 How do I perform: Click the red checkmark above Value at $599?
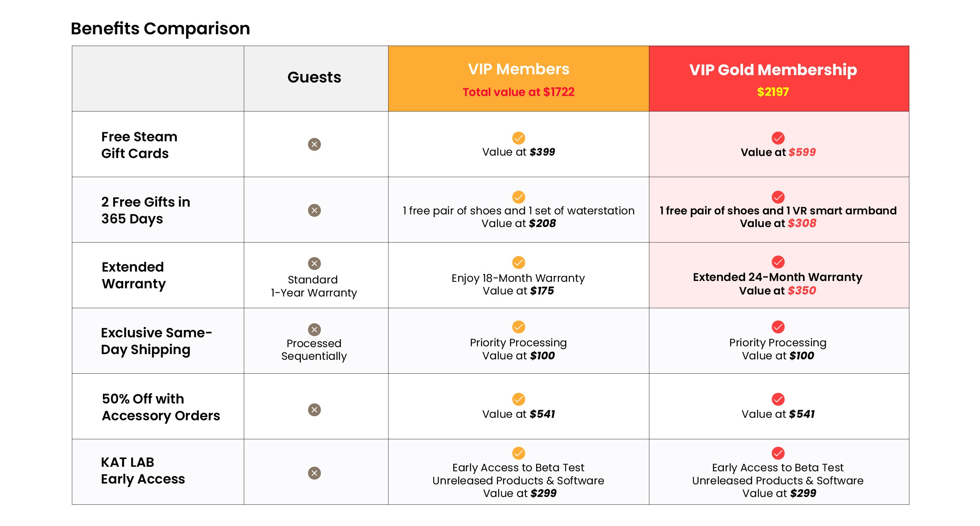click(x=778, y=138)
